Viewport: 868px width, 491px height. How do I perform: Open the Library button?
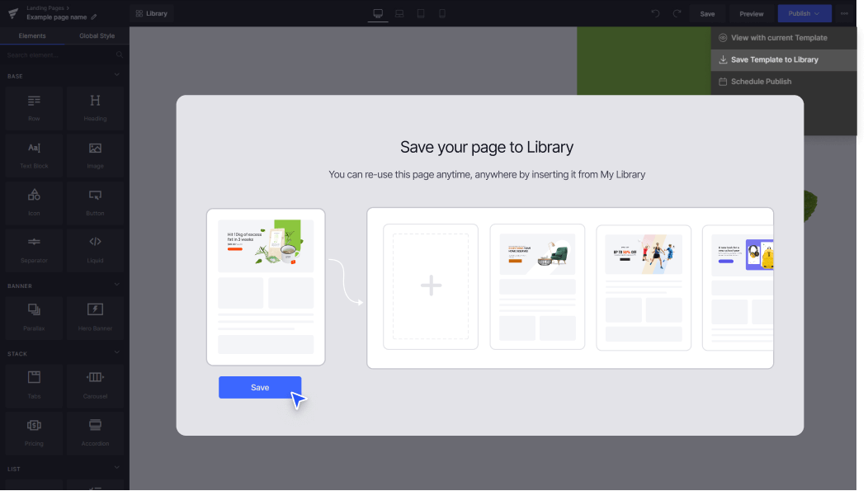click(x=152, y=13)
